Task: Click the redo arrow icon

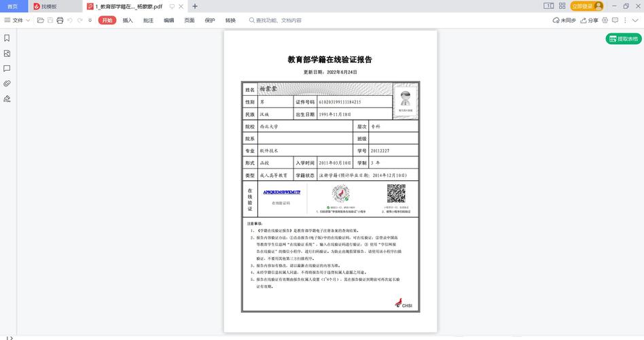Action: click(79, 20)
